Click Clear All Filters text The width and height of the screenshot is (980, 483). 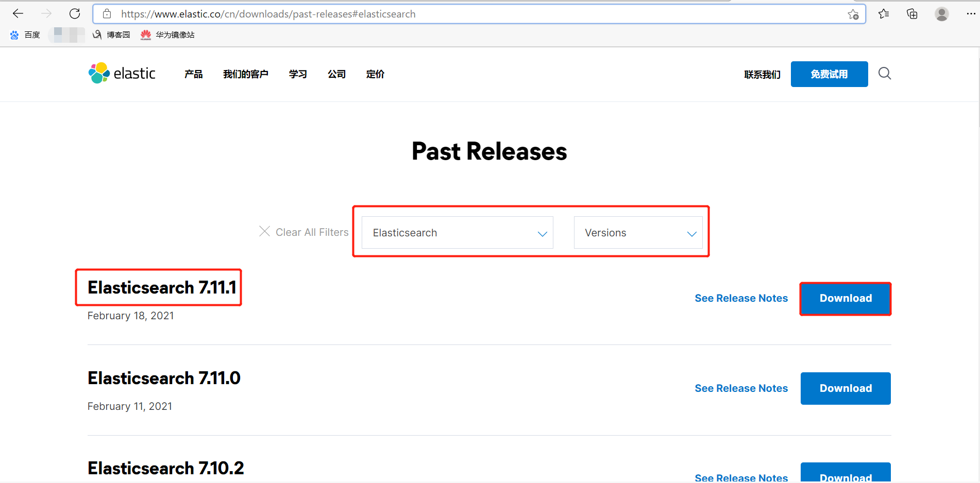[312, 232]
